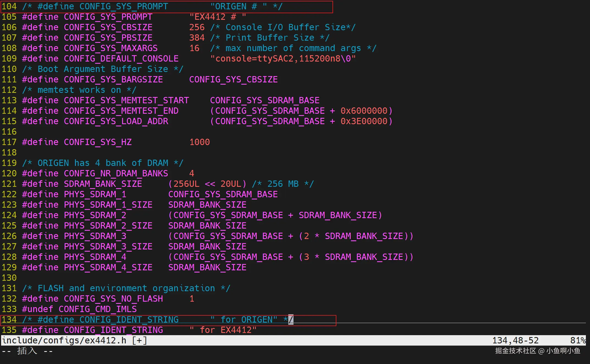Click the FLASH and environment organization comment
590x364 pixels.
(126, 288)
